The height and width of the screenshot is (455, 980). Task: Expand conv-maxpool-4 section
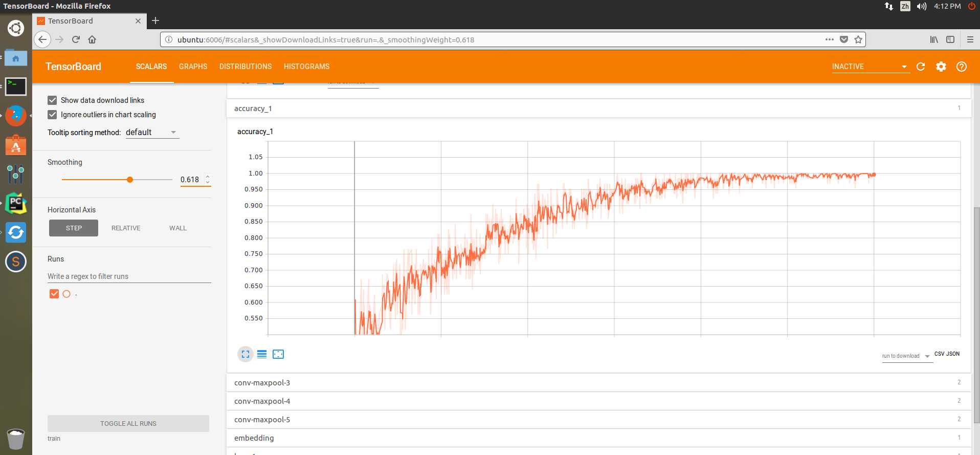[x=598, y=401]
